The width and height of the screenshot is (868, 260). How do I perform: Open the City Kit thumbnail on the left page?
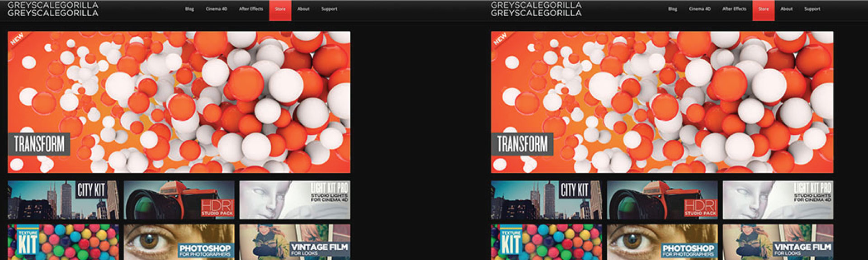coord(63,200)
